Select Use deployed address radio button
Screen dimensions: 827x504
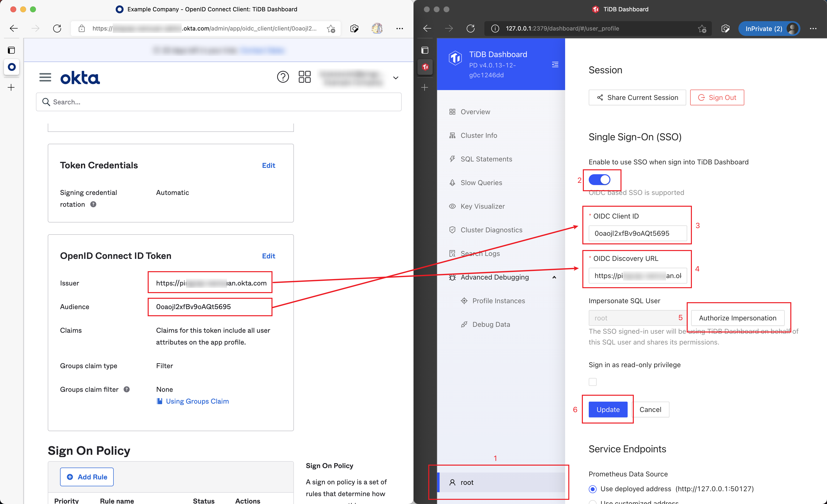(593, 489)
